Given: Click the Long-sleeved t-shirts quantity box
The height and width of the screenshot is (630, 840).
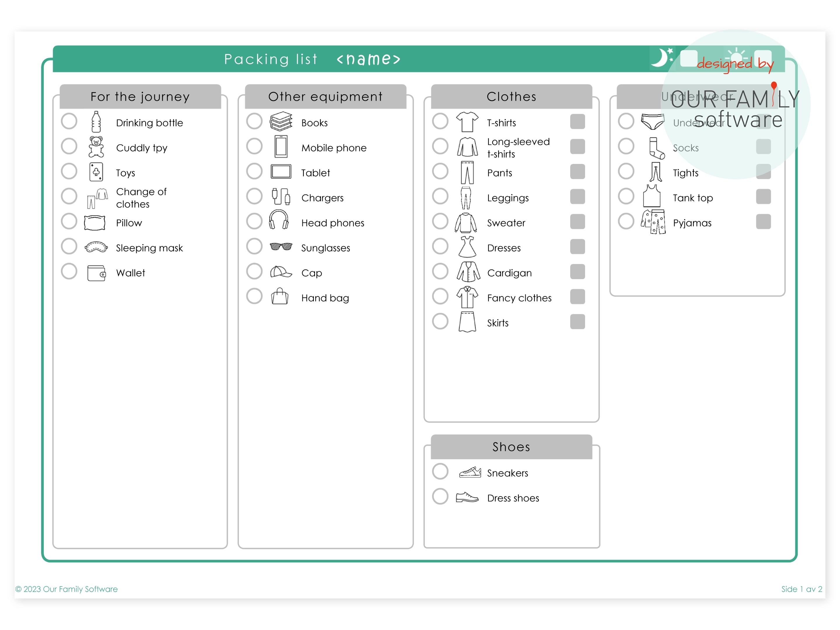Looking at the screenshot, I should [x=577, y=147].
